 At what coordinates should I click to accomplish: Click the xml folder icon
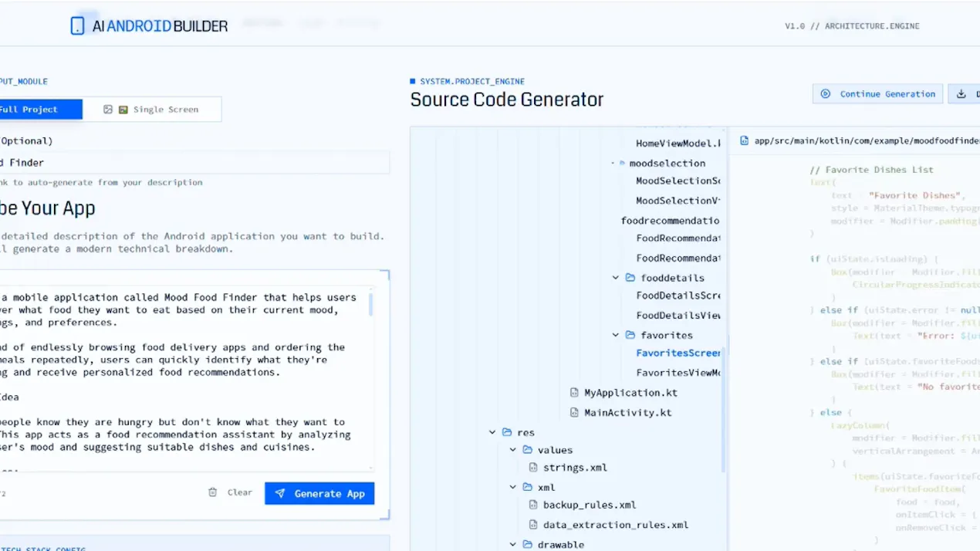(528, 487)
